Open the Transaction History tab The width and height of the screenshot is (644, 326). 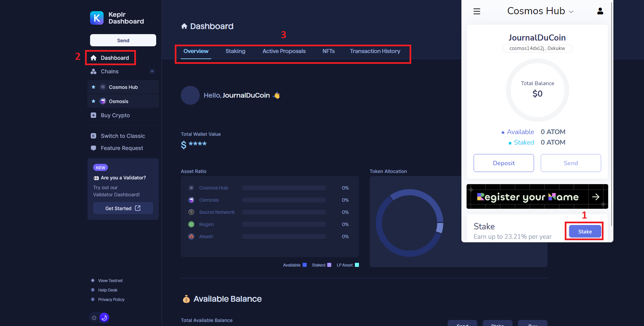tap(375, 51)
